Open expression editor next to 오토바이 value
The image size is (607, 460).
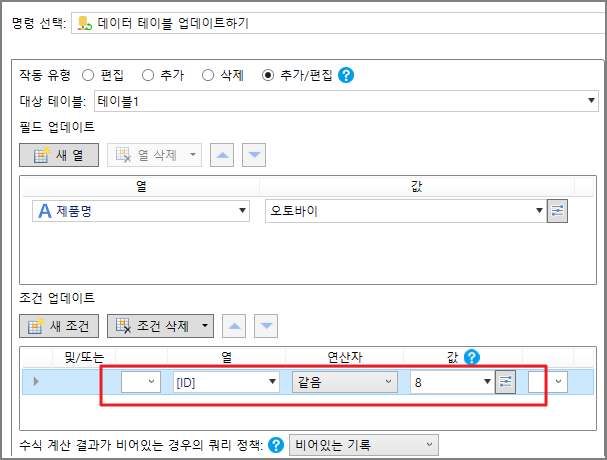pos(558,211)
